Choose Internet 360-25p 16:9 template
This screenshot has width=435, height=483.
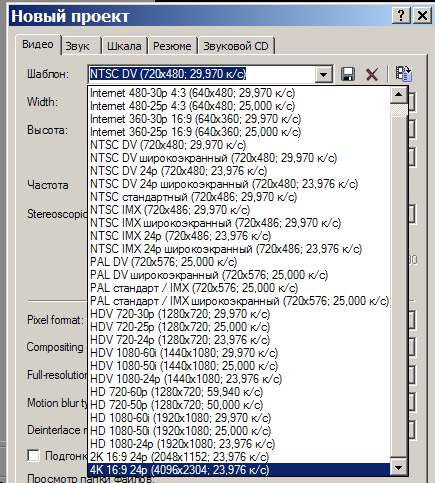click(x=239, y=132)
